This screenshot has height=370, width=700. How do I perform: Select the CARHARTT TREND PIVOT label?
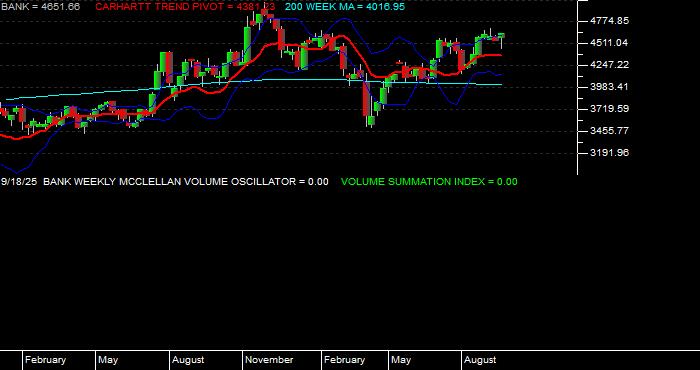pyautogui.click(x=185, y=7)
